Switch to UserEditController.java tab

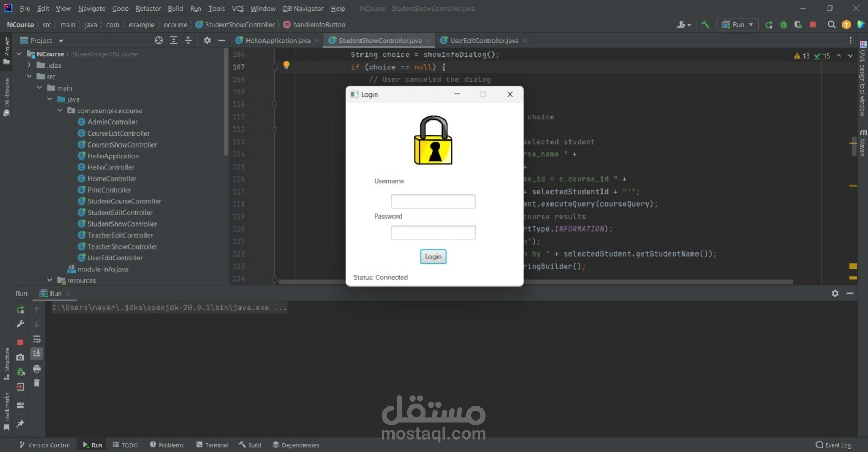(x=484, y=40)
